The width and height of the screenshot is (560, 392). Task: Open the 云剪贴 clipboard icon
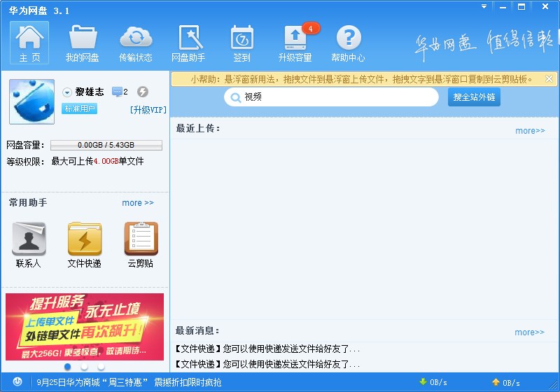coord(141,244)
